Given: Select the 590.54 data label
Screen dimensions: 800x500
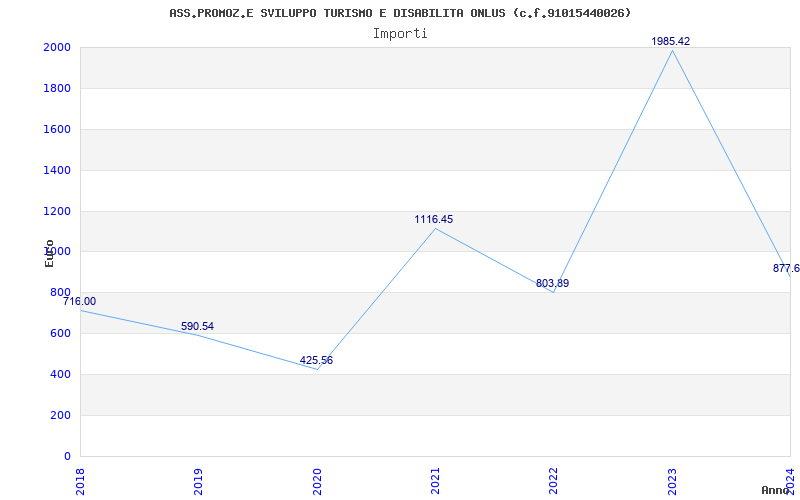Looking at the screenshot, I should pos(197,327).
